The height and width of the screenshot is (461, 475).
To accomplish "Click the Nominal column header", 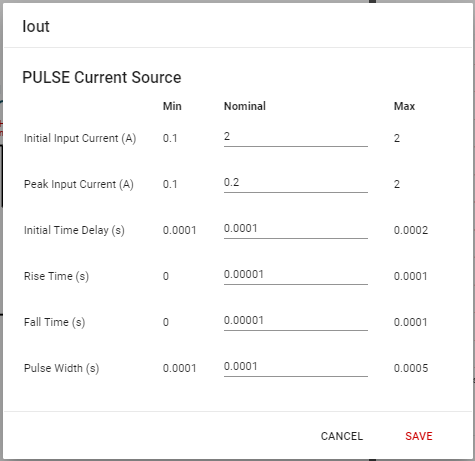I will click(245, 106).
